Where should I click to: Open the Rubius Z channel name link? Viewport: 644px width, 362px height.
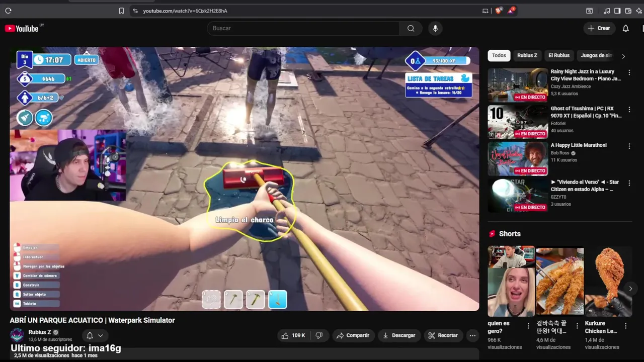[40, 332]
